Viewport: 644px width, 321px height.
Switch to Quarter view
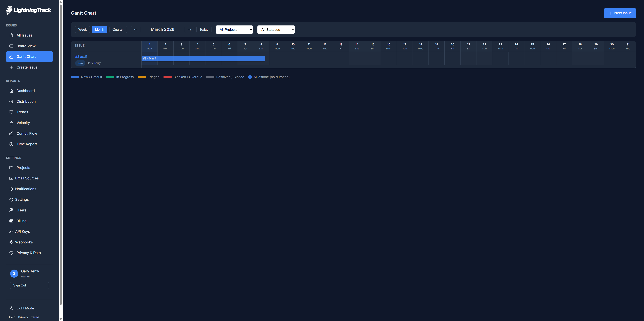pyautogui.click(x=118, y=29)
